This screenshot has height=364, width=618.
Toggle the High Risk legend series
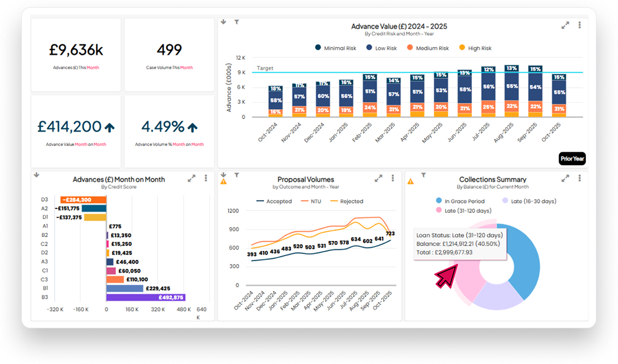[x=475, y=48]
